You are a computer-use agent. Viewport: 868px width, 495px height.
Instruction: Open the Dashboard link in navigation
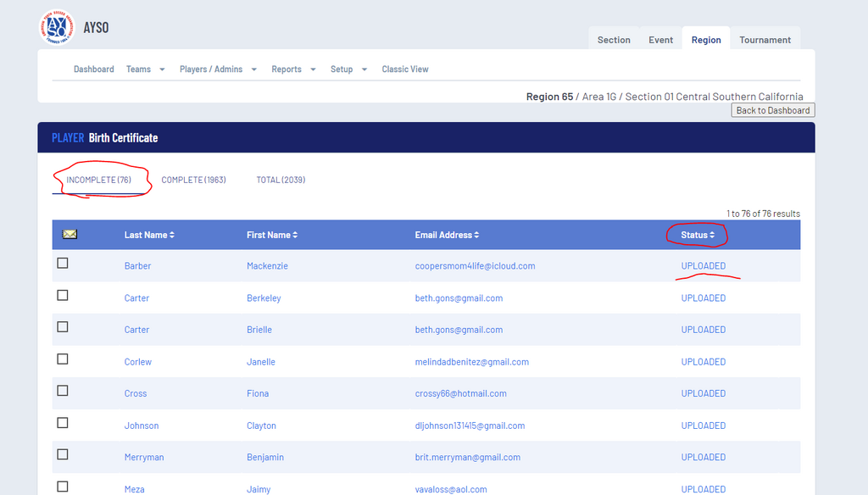[x=93, y=70]
